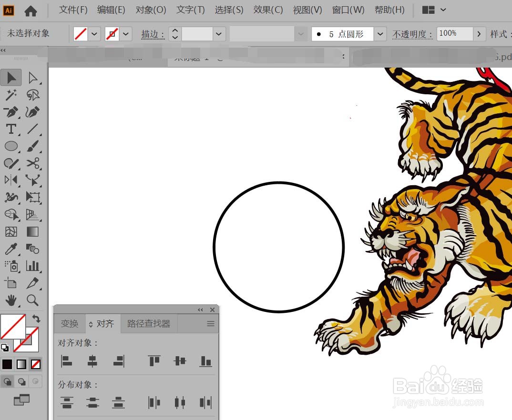The width and height of the screenshot is (512, 420).
Task: Select the Direct Selection tool
Action: (x=32, y=78)
